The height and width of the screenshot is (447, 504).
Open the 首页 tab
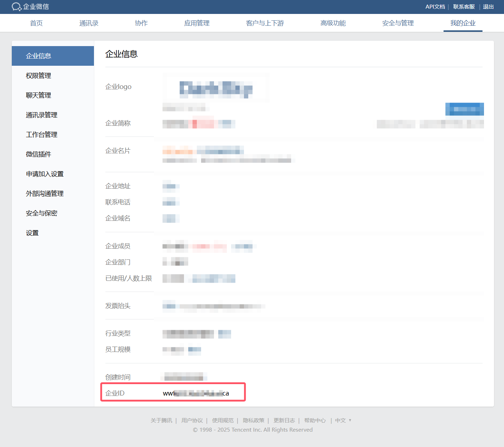pos(36,23)
